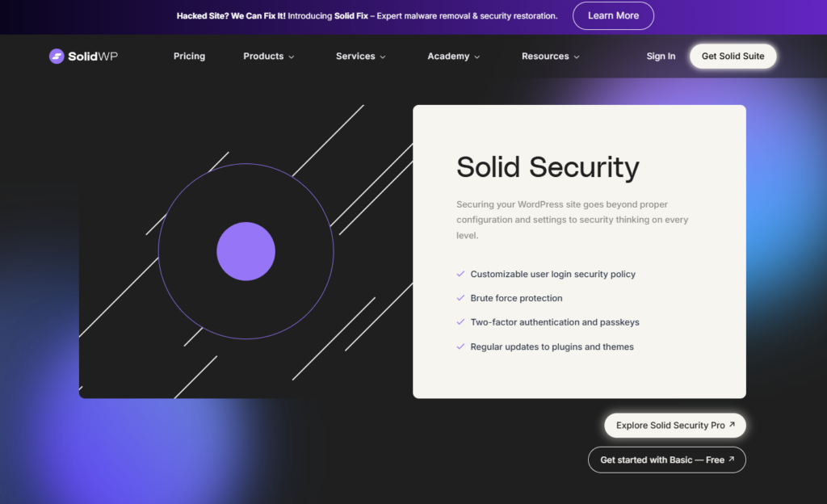Click Get Solid Suite
The width and height of the screenshot is (827, 504).
click(x=732, y=56)
